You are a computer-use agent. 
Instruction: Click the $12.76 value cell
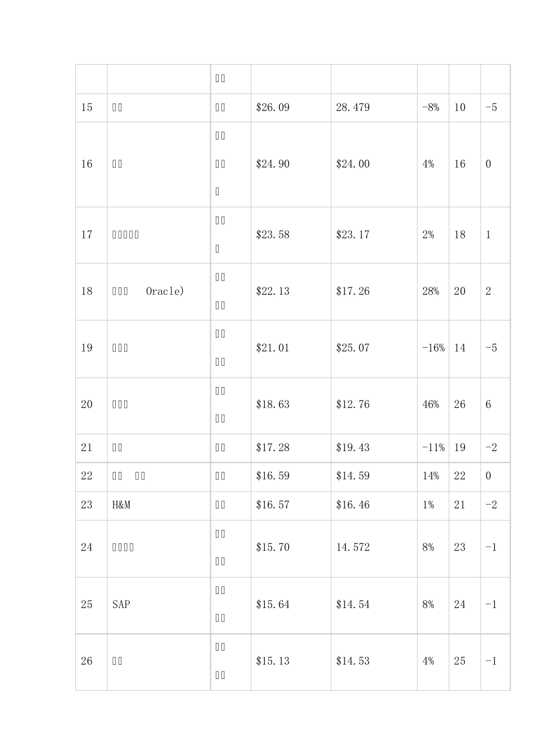353,405
